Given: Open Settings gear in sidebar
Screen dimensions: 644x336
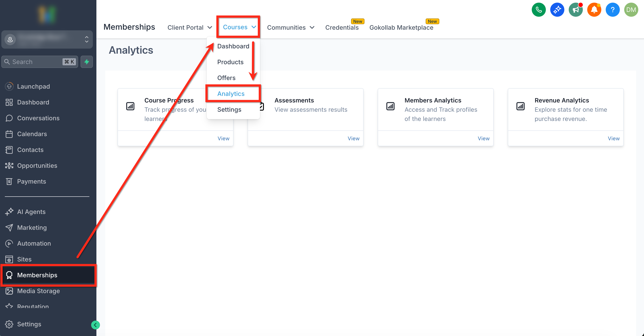Looking at the screenshot, I should tap(29, 324).
